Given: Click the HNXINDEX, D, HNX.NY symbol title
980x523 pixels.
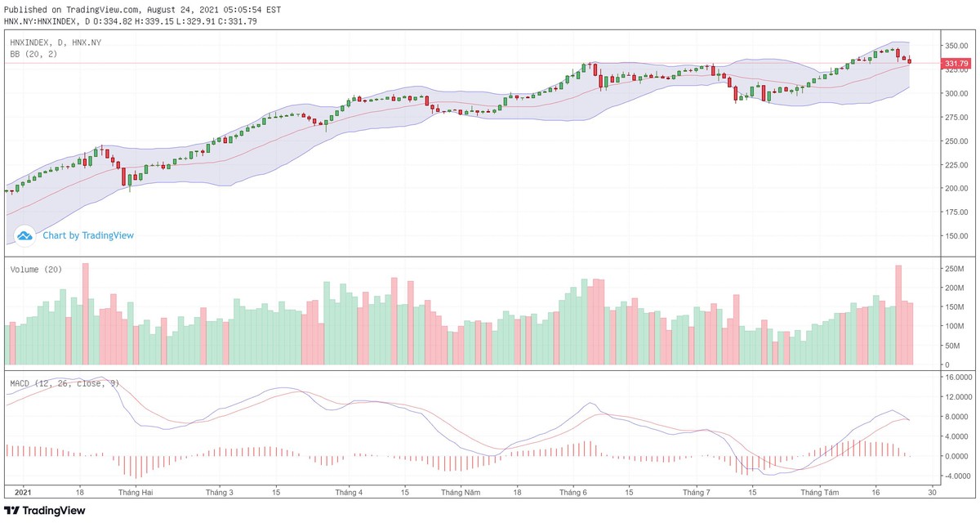Looking at the screenshot, I should (56, 42).
